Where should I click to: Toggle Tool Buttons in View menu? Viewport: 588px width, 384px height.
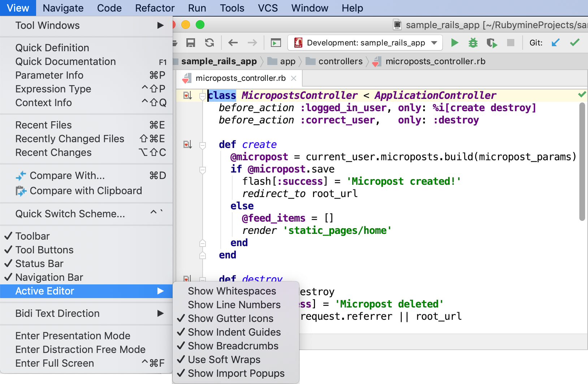(86, 250)
